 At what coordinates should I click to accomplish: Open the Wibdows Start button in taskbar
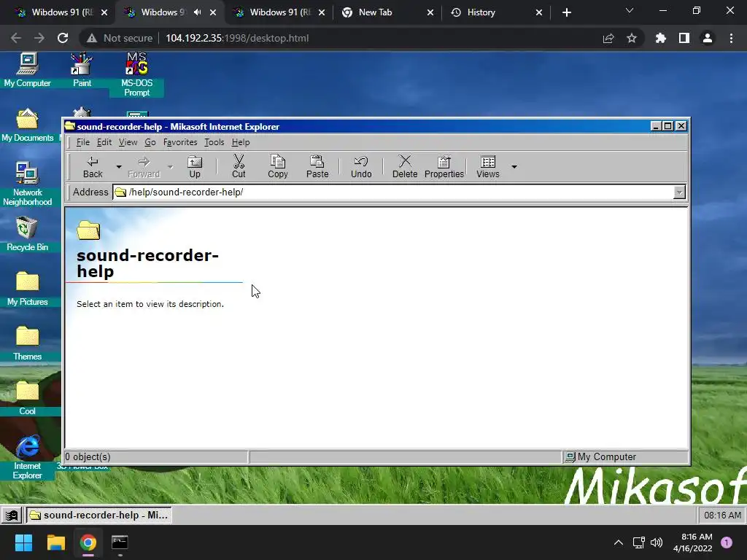pos(12,516)
